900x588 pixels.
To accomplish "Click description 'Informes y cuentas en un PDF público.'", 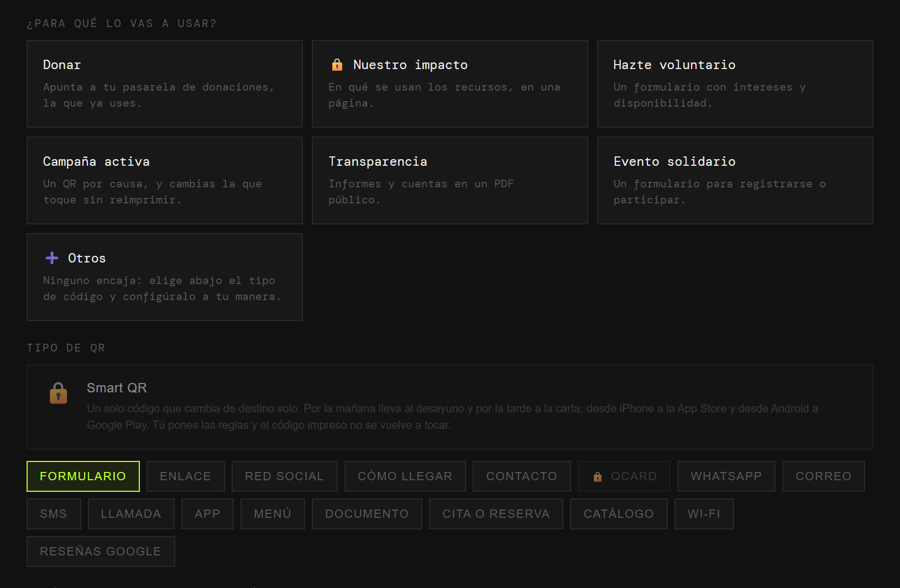I will click(x=421, y=192).
